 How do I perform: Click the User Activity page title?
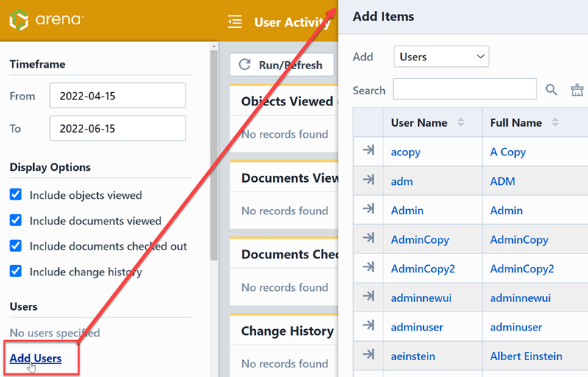pos(292,22)
